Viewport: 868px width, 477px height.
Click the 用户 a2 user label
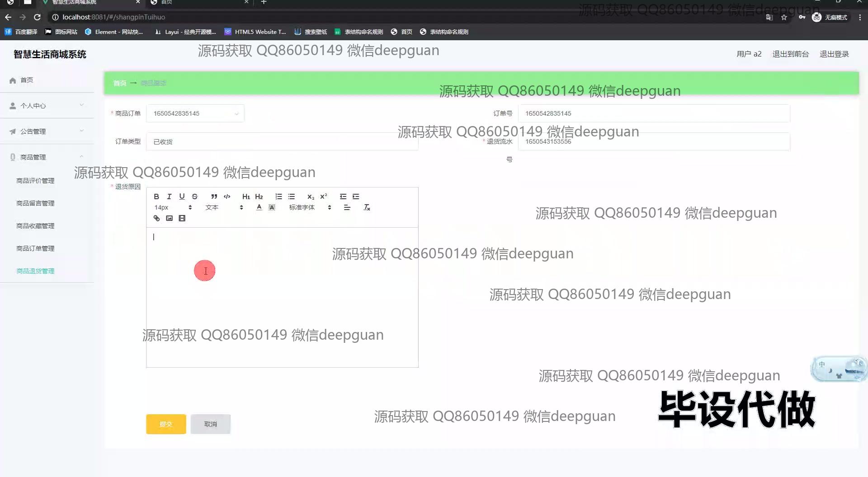pyautogui.click(x=749, y=54)
